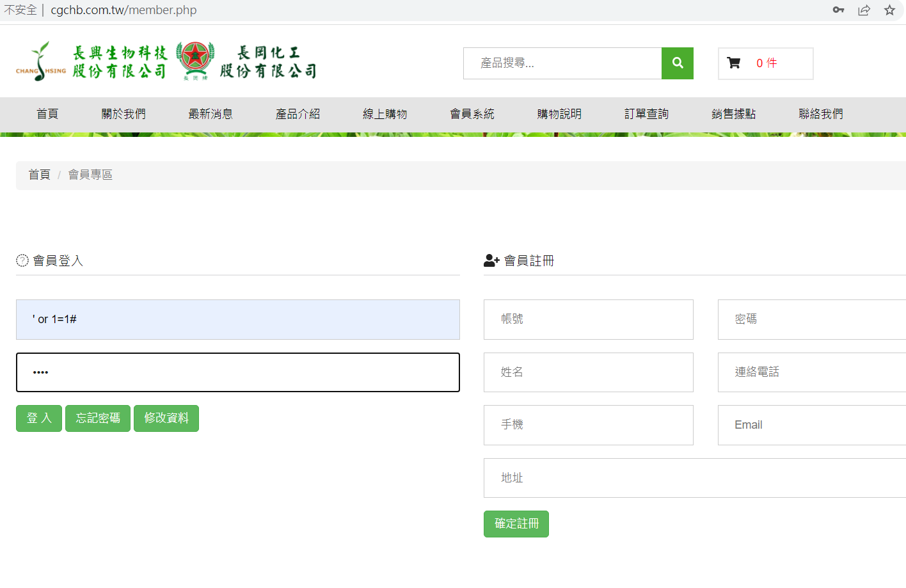Click the 會員登入 section heading
Viewport: 906px width, 588px height.
58,260
